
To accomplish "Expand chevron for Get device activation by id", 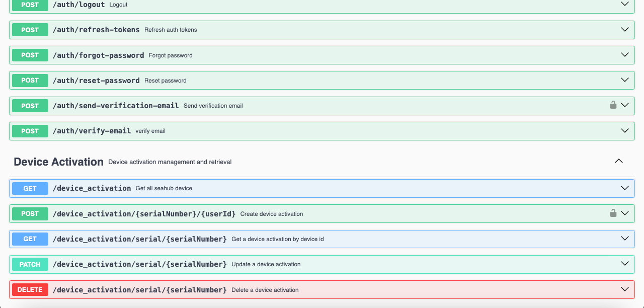I will [625, 239].
